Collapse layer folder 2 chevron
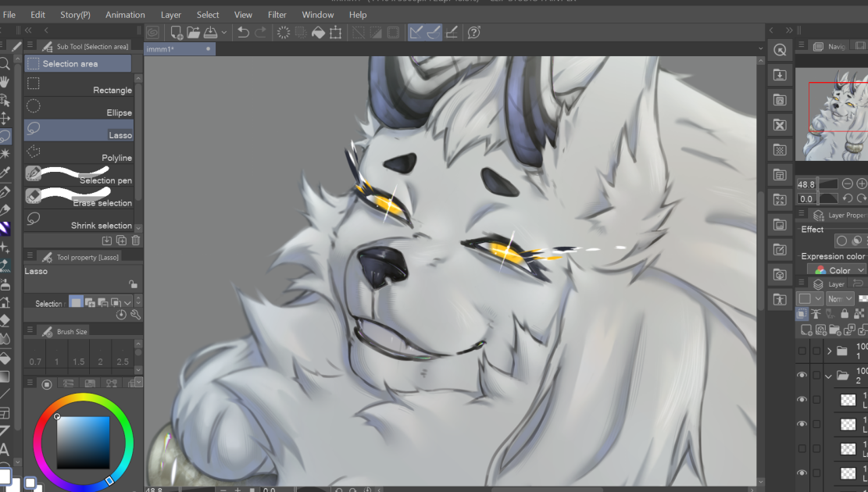The height and width of the screenshot is (492, 868). point(829,376)
